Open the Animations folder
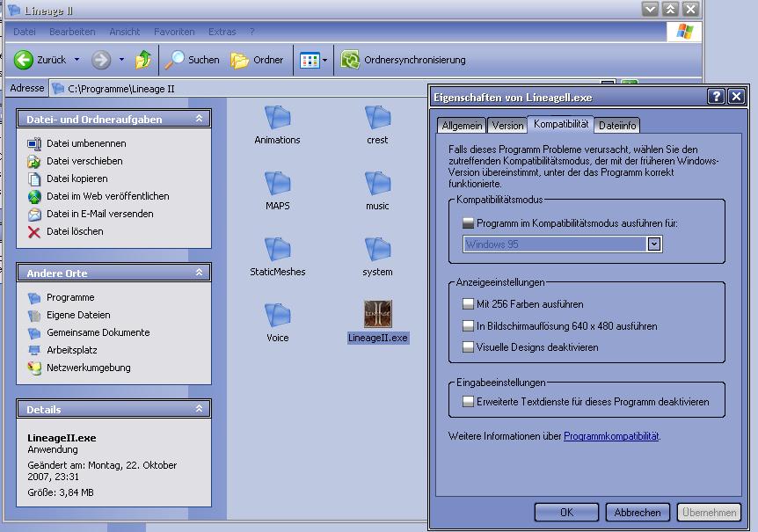Screen dimensions: 758x532 point(277,118)
